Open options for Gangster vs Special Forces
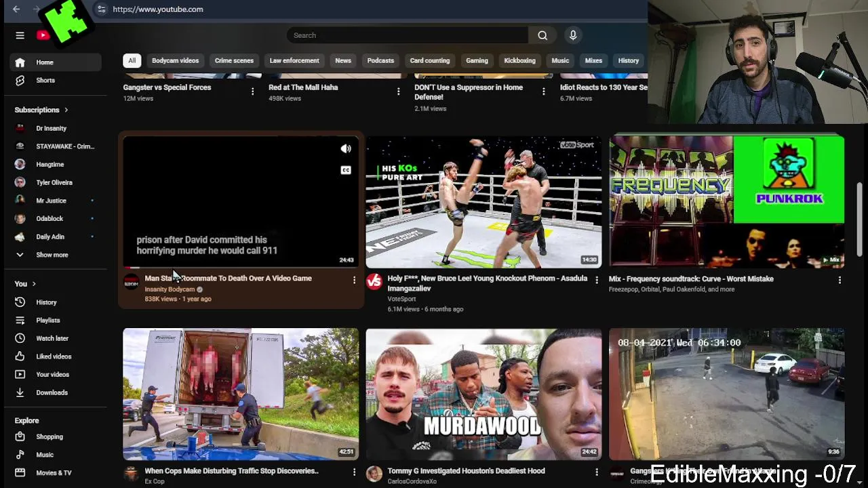Image resolution: width=868 pixels, height=488 pixels. pos(253,91)
